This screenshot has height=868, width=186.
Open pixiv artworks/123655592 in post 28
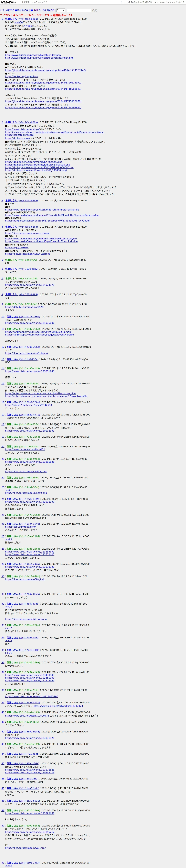[x=30, y=552]
